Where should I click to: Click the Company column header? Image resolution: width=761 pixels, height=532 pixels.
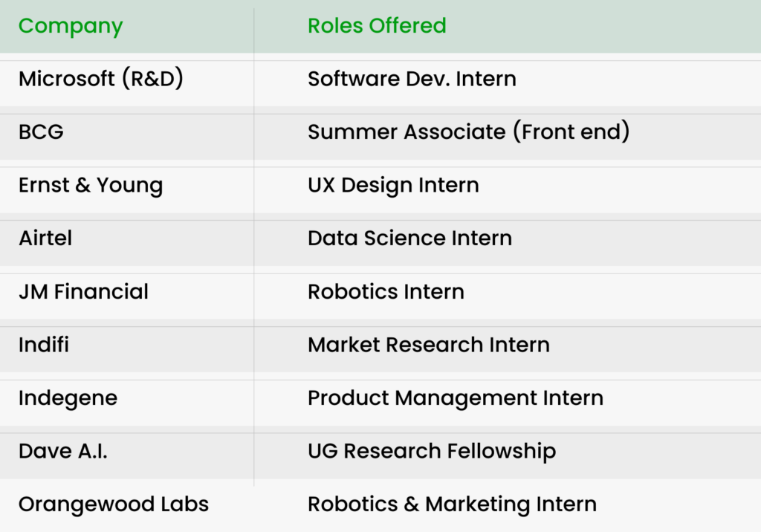[x=71, y=26]
